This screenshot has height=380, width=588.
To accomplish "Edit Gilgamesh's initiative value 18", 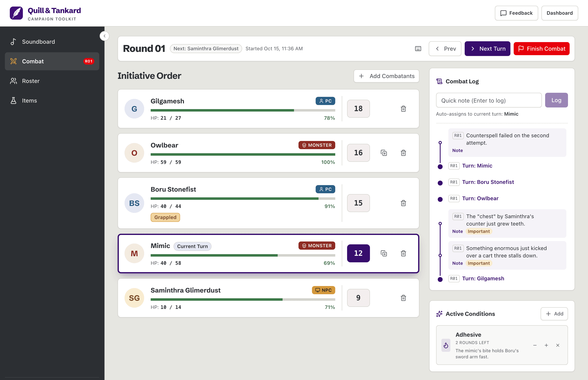I will point(358,108).
